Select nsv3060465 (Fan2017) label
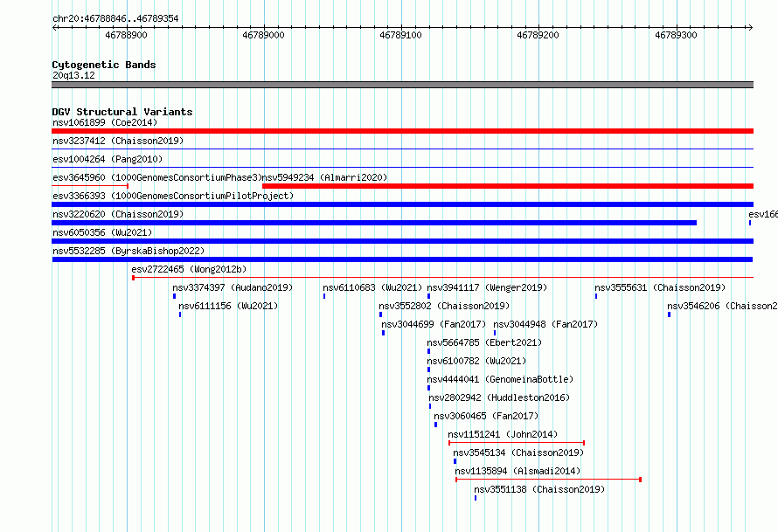 pos(486,416)
